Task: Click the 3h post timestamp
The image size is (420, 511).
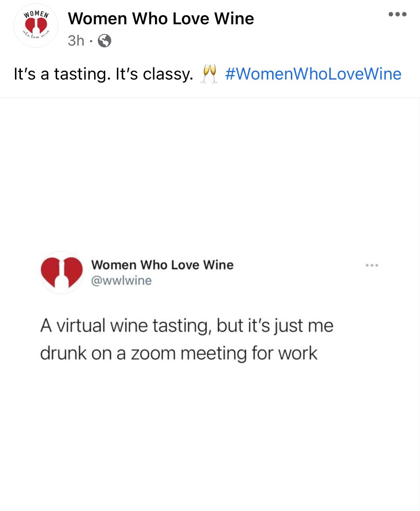Action: click(x=76, y=41)
